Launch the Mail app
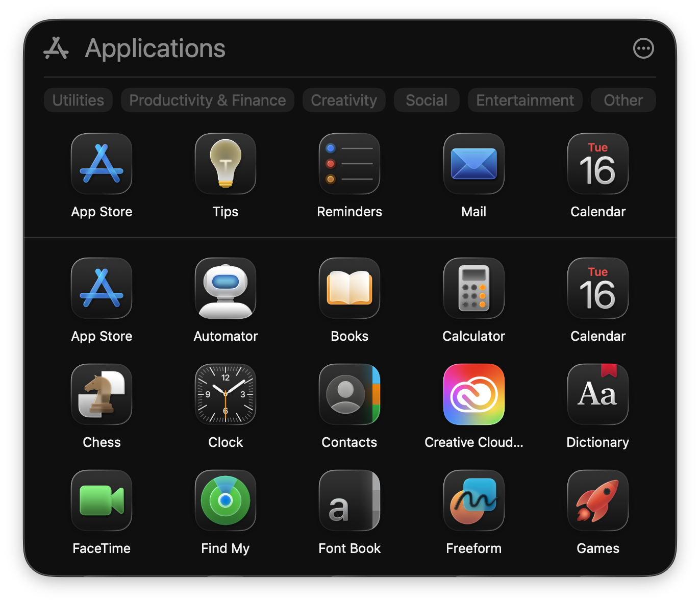Image resolution: width=700 pixels, height=604 pixels. click(x=474, y=164)
